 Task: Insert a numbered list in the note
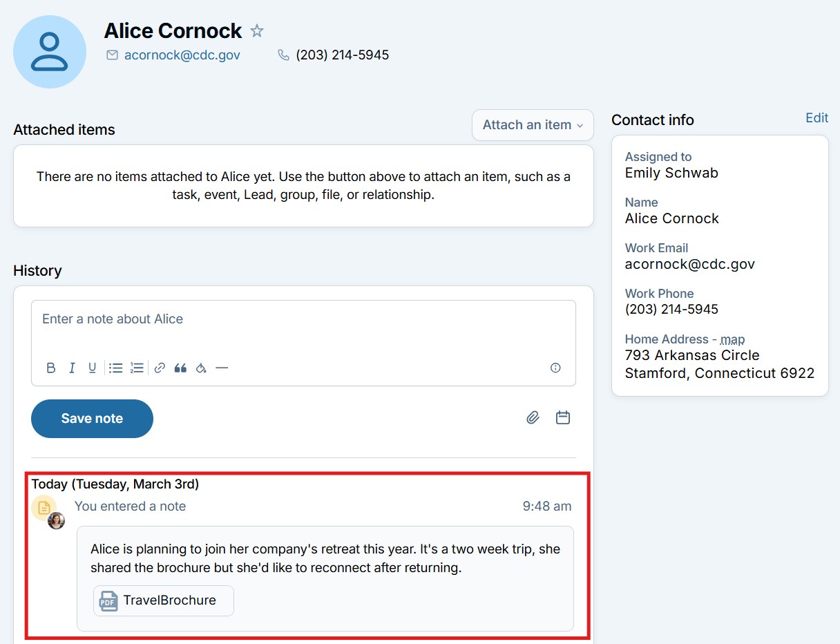click(137, 368)
